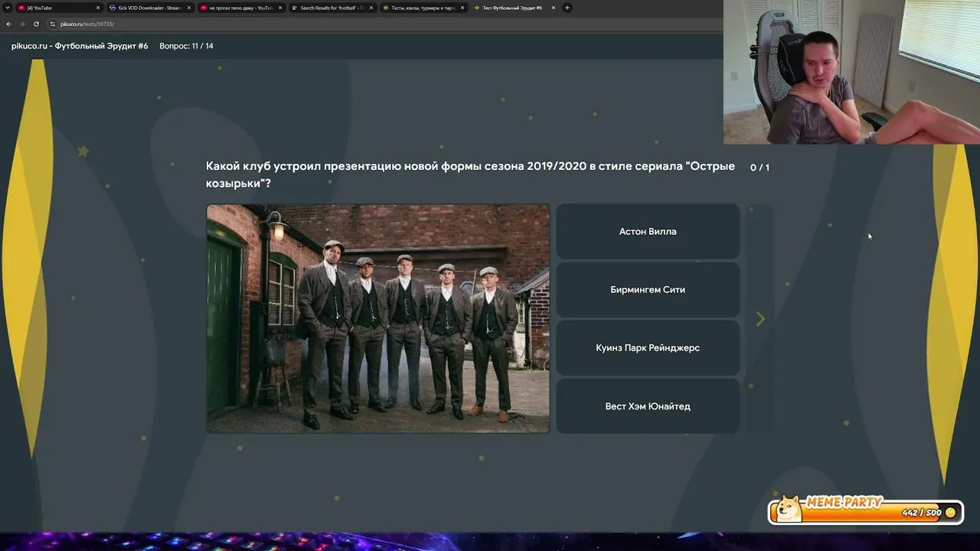Choose the answer 'Бирмингем Сити'
The width and height of the screenshot is (980, 551).
click(648, 290)
